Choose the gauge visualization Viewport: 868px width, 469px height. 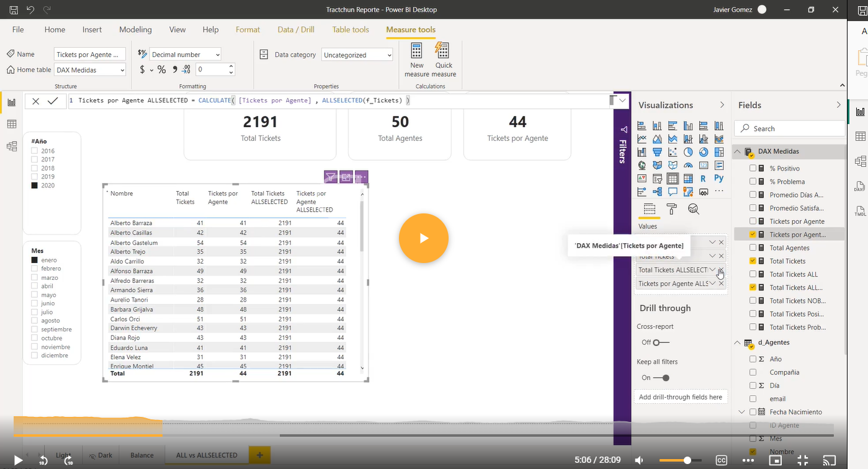(x=688, y=166)
